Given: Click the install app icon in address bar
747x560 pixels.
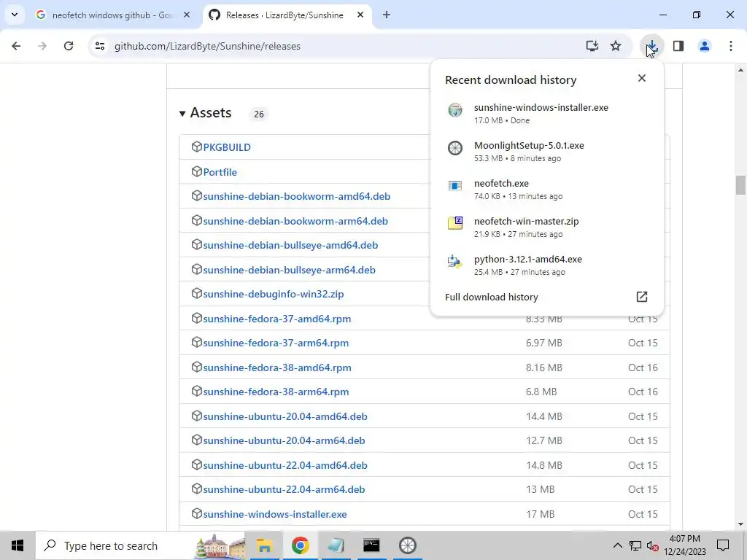Looking at the screenshot, I should (x=592, y=46).
